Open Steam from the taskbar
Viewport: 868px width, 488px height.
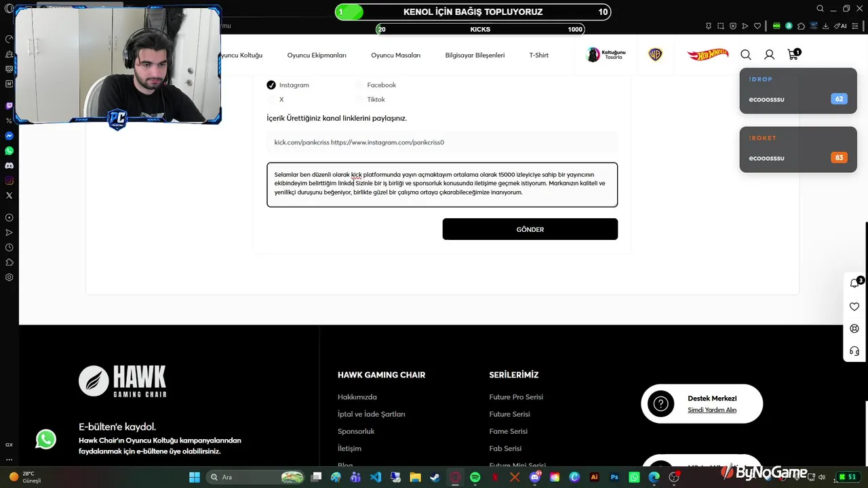click(x=435, y=477)
